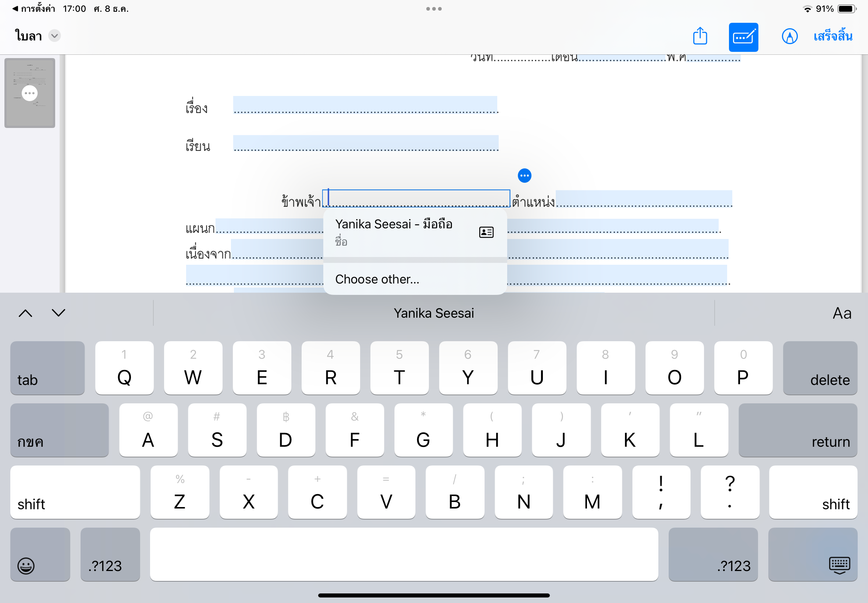Select Yanika Seesai autofill suggestion
This screenshot has height=603, width=868.
393,231
